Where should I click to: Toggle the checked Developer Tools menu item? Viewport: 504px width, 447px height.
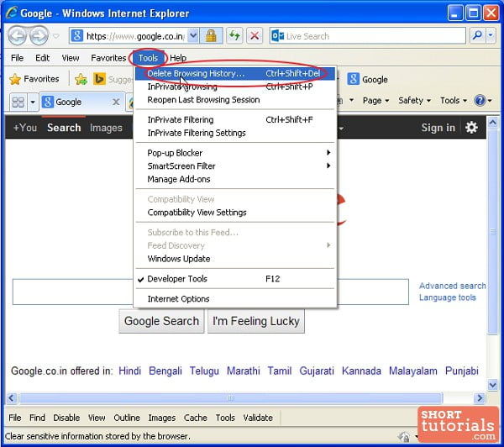[x=177, y=279]
